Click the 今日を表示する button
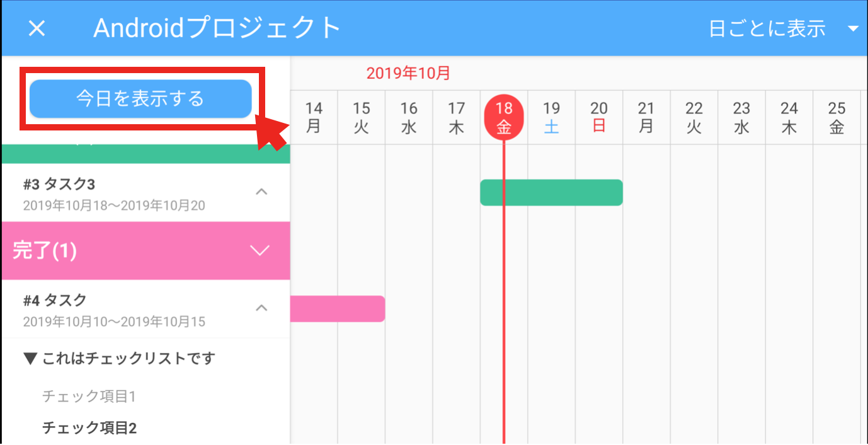Viewport: 868px width, 445px height. click(x=140, y=98)
